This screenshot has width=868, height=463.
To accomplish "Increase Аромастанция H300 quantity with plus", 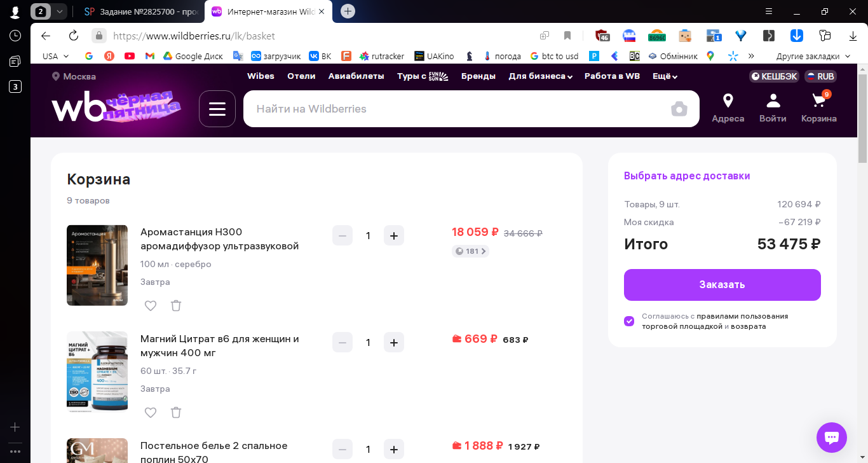I will coord(394,236).
